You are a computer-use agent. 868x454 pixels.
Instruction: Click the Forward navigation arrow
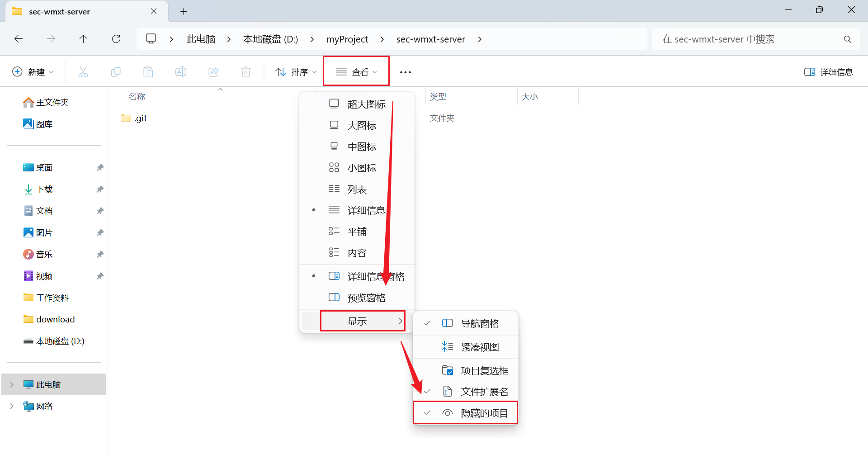tap(51, 39)
